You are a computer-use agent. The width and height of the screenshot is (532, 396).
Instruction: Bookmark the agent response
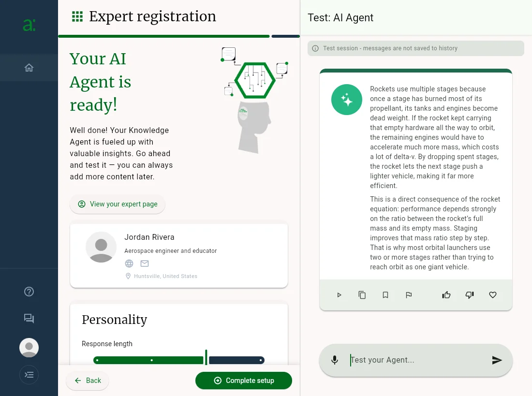(385, 295)
